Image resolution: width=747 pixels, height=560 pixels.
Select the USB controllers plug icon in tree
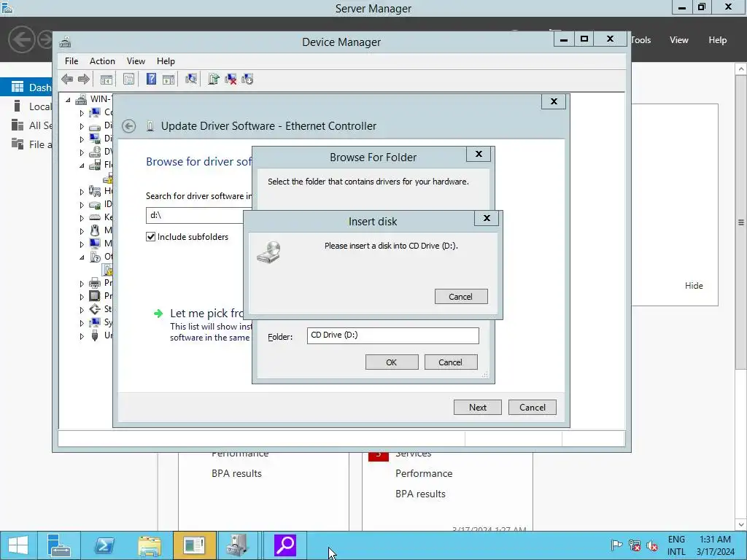(95, 335)
